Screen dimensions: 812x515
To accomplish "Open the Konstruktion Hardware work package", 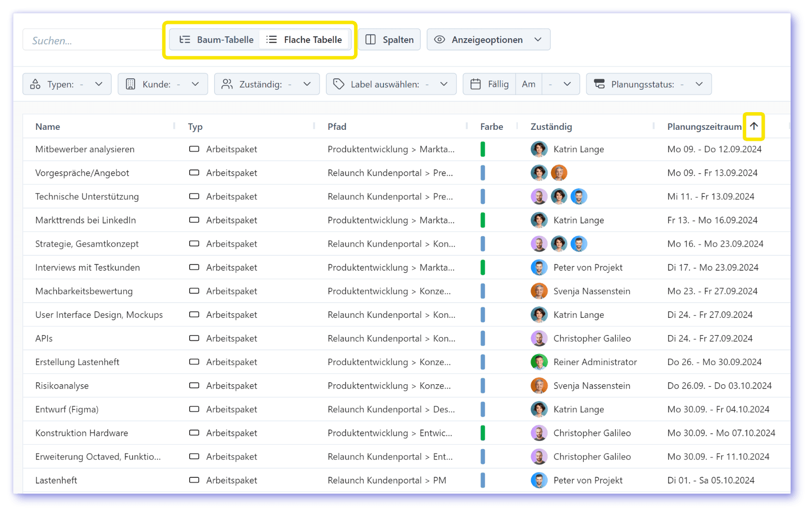I will click(x=82, y=433).
